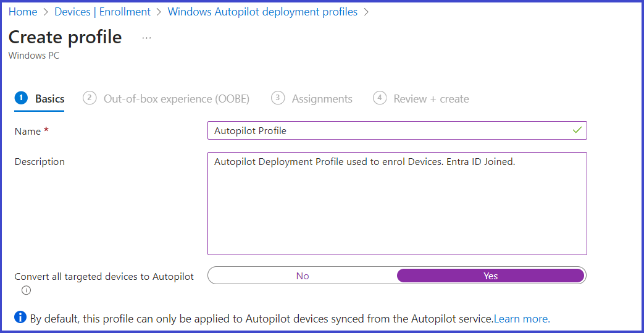
Task: Open the Windows Autopilot deployment profiles breadcrumb
Action: pyautogui.click(x=262, y=12)
